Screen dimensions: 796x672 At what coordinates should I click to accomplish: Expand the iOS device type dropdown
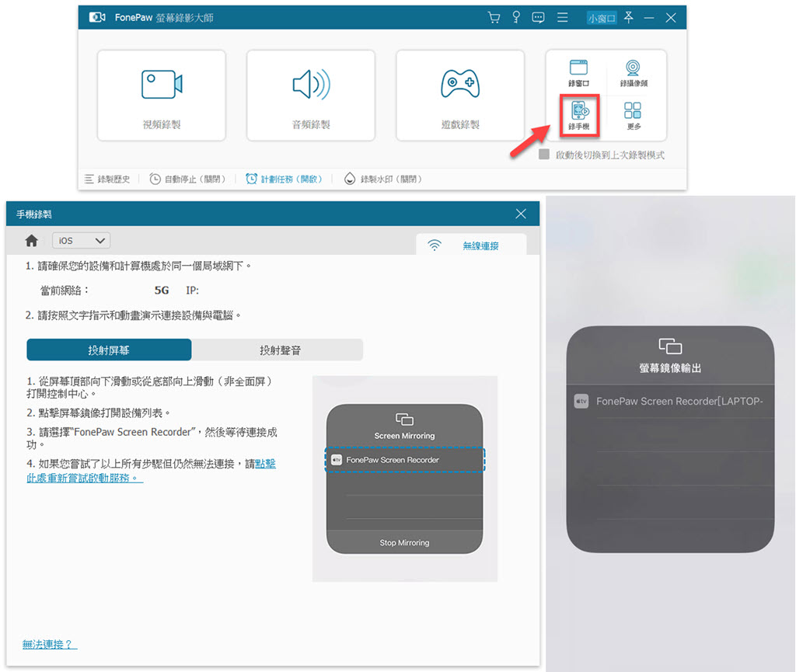coord(81,240)
